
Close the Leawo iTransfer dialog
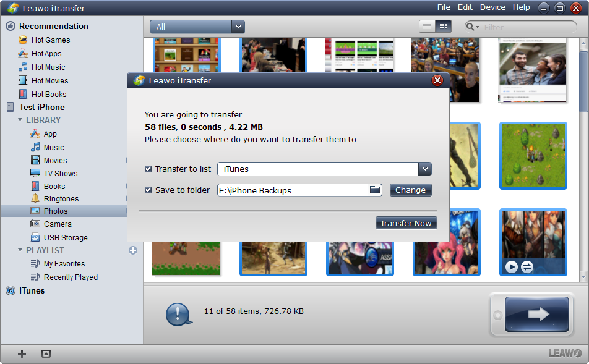coord(437,80)
